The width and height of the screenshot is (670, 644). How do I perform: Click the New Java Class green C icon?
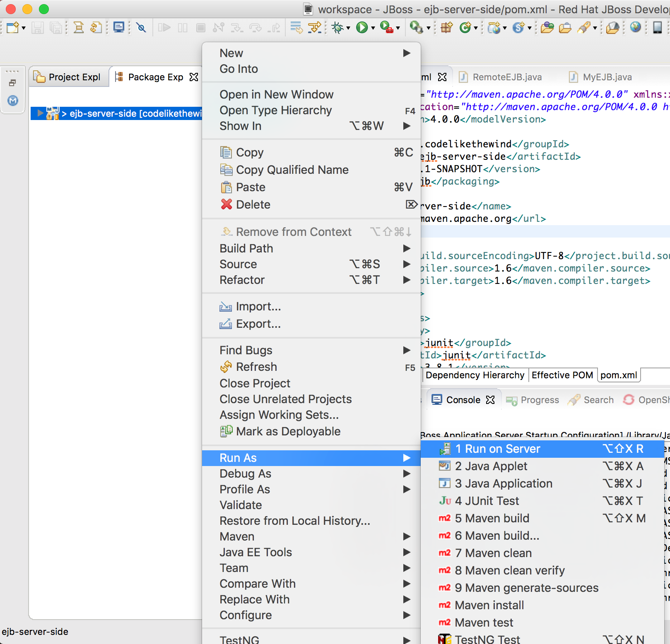(465, 28)
